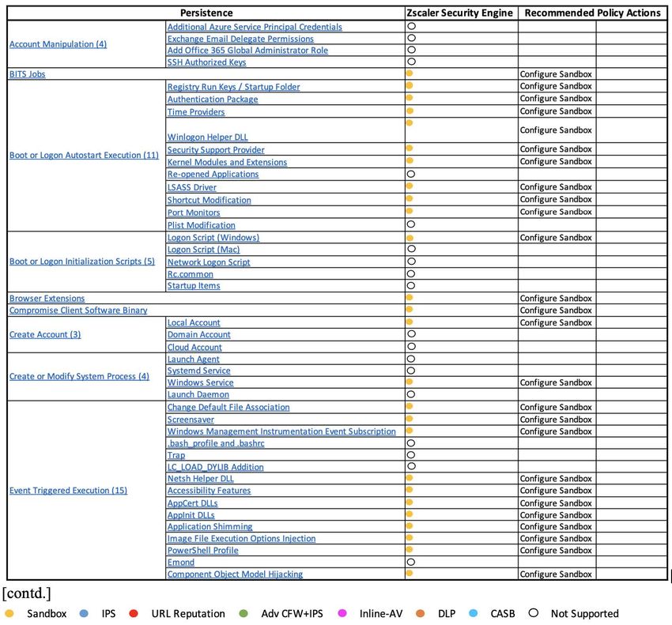Click the green Adv CFW+IPS legend dot

[x=244, y=613]
